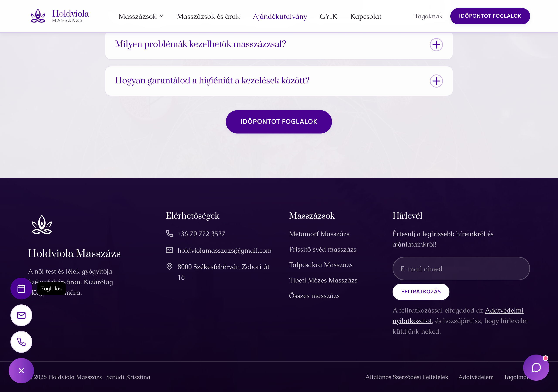Click the IDŐPONTOT FOGLALOK button below the FAQ
The height and width of the screenshot is (392, 558).
click(279, 122)
